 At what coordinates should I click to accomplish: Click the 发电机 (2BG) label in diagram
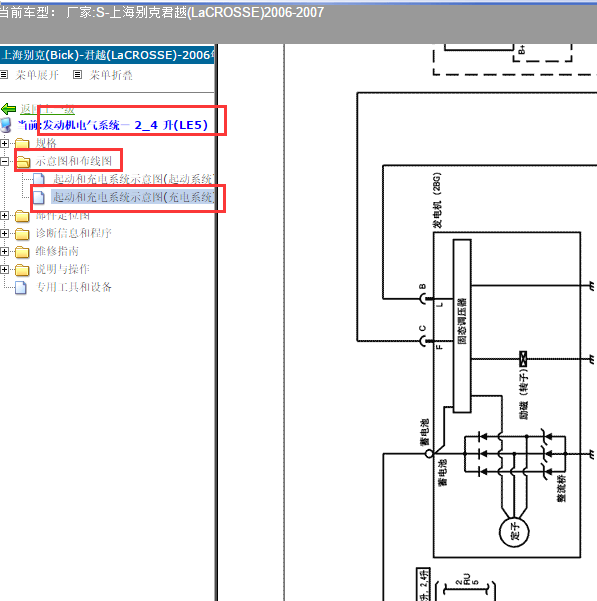point(437,200)
